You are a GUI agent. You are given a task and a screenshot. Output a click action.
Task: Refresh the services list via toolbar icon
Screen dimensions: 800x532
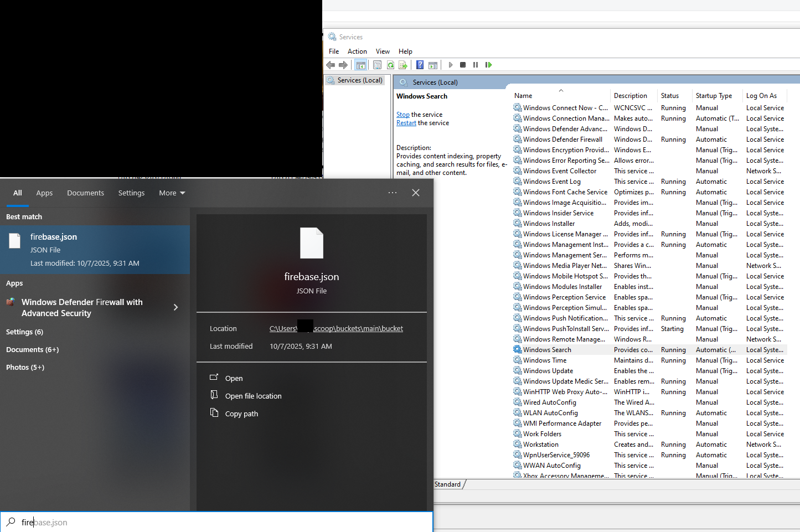pyautogui.click(x=390, y=65)
